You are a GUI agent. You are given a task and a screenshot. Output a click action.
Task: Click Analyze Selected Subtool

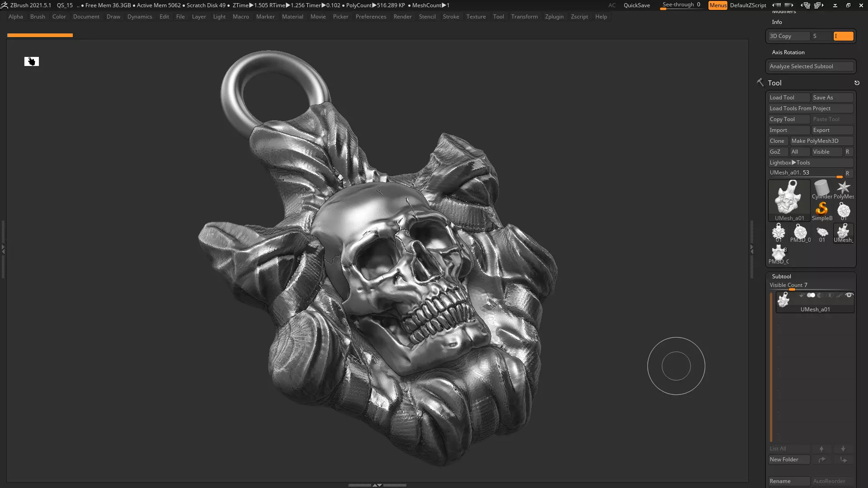click(x=811, y=66)
